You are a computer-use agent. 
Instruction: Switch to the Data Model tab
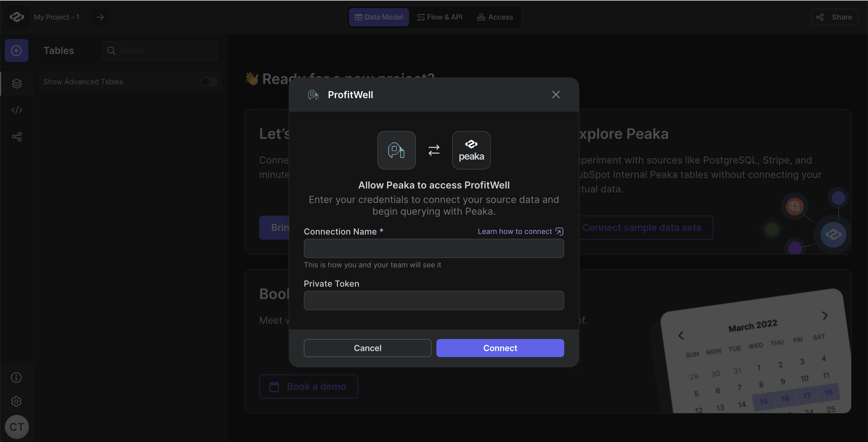(379, 17)
